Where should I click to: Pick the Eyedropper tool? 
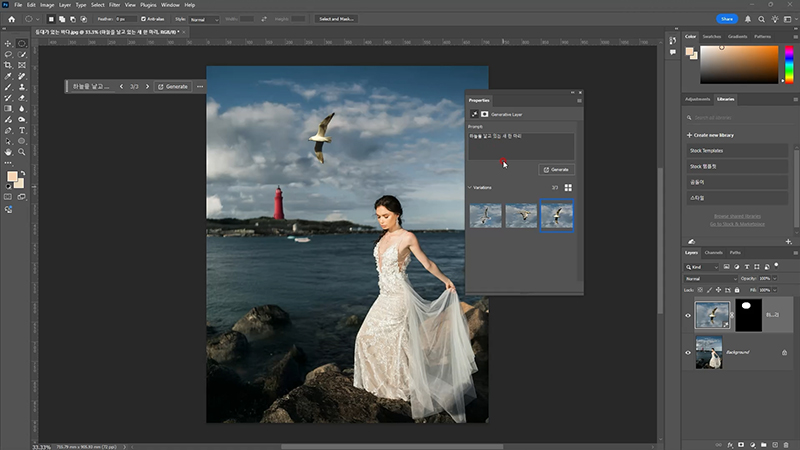[x=8, y=76]
